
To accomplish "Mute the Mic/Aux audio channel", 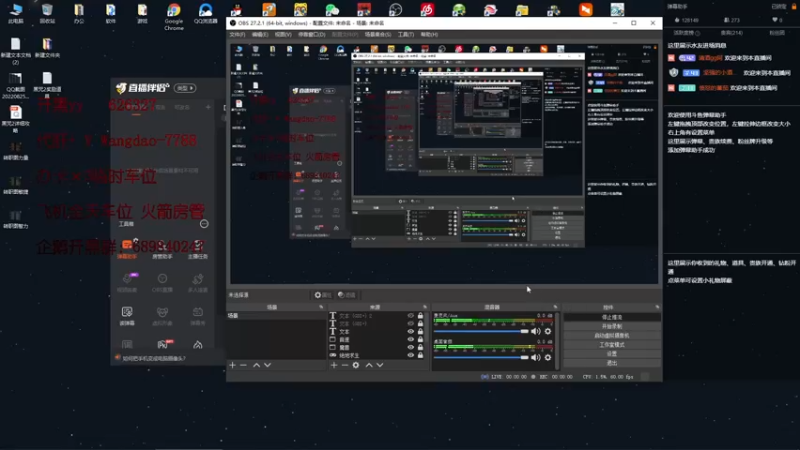I will [x=535, y=332].
